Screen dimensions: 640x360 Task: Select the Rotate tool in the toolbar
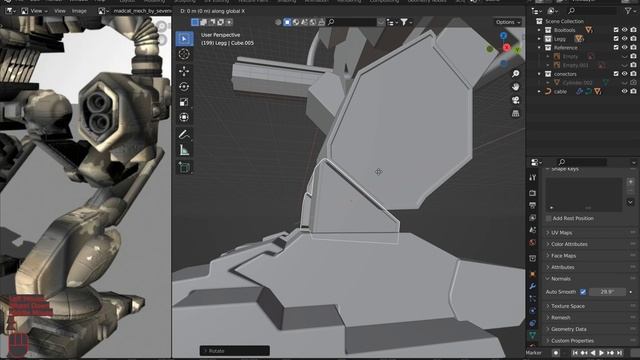coord(184,87)
